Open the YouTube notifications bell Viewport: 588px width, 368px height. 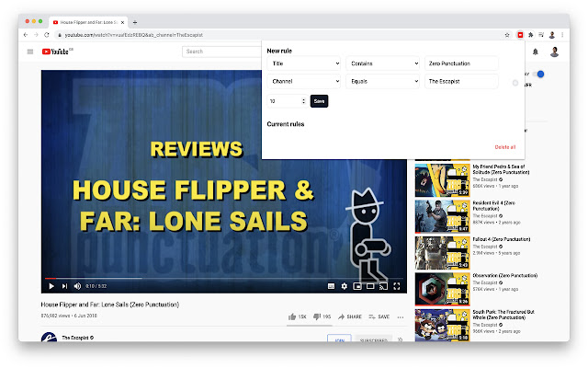[535, 52]
